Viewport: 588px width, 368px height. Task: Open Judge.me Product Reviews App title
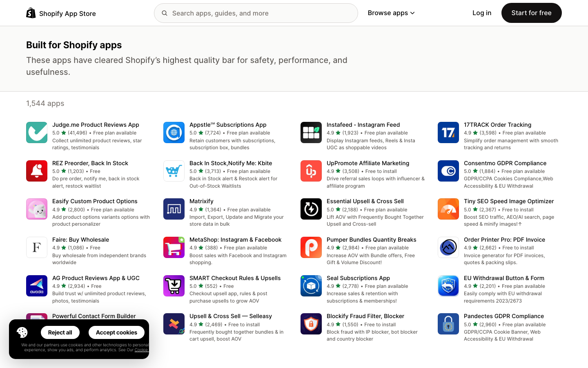tap(96, 125)
